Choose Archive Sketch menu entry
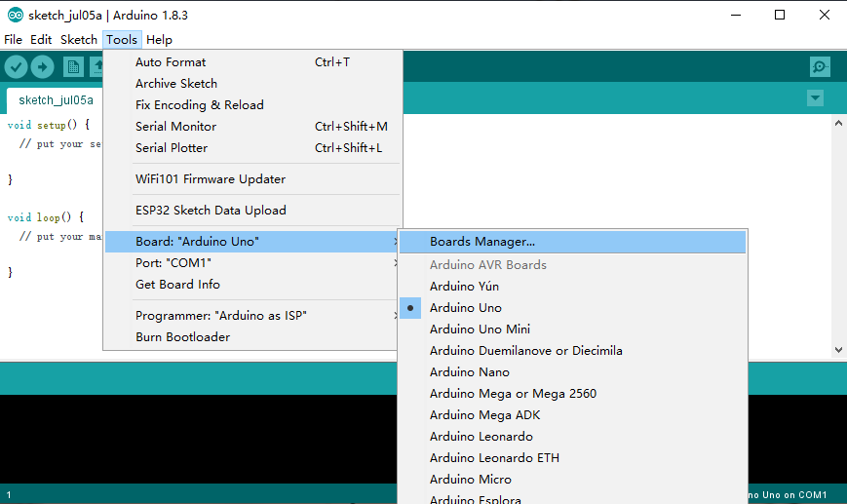This screenshot has width=847, height=504. [252, 84]
